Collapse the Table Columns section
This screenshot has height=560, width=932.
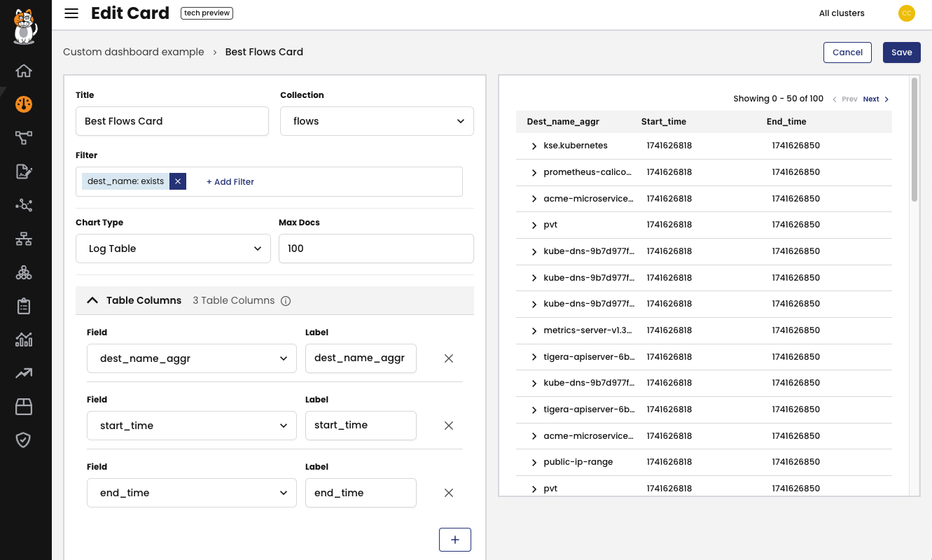92,300
